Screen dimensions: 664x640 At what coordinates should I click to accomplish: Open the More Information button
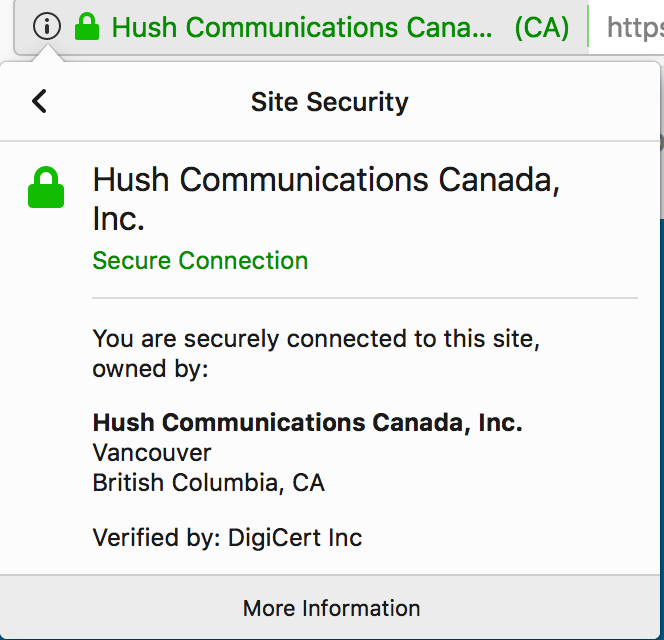(x=331, y=608)
